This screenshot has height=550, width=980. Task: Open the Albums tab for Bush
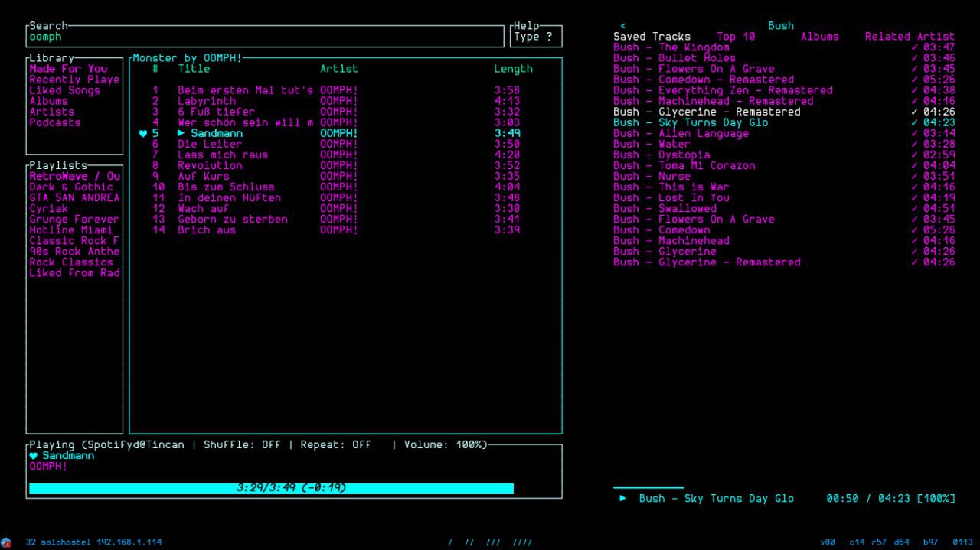click(819, 37)
